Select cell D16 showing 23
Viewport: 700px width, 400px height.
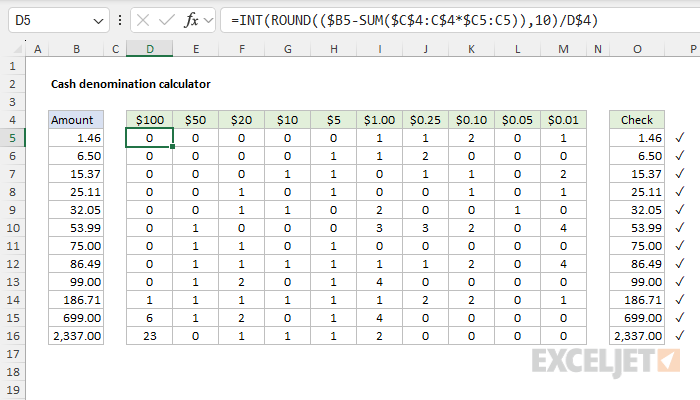point(150,336)
